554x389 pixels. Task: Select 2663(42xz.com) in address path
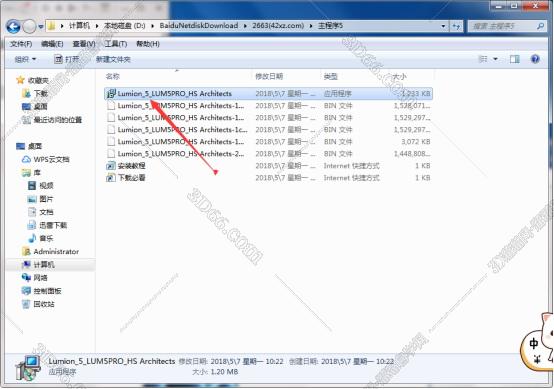278,26
